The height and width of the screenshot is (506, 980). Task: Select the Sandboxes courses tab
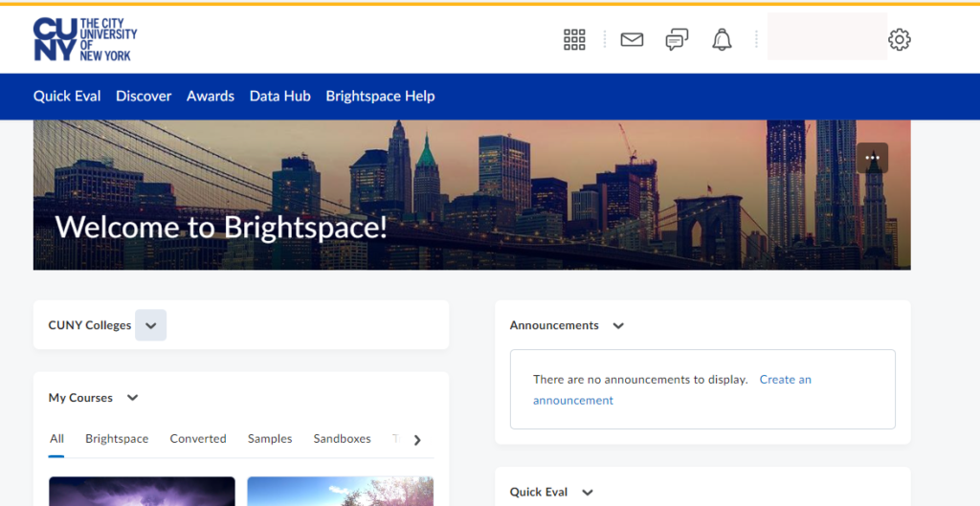click(x=342, y=439)
